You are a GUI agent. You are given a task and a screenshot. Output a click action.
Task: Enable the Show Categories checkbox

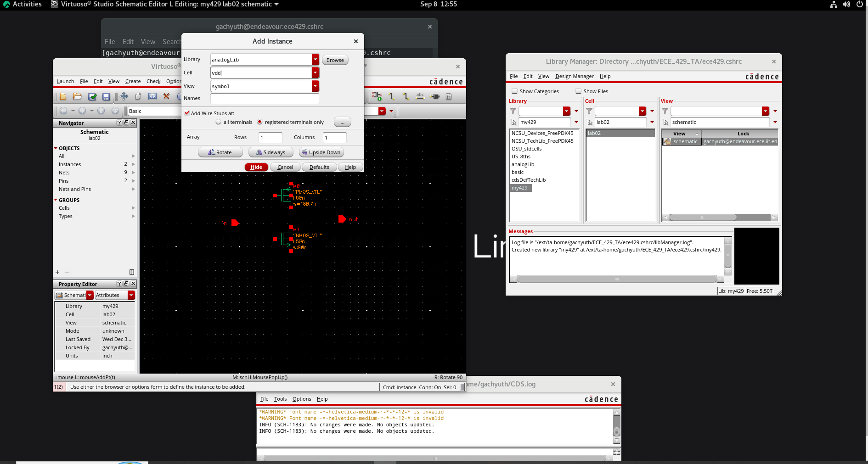tap(515, 91)
